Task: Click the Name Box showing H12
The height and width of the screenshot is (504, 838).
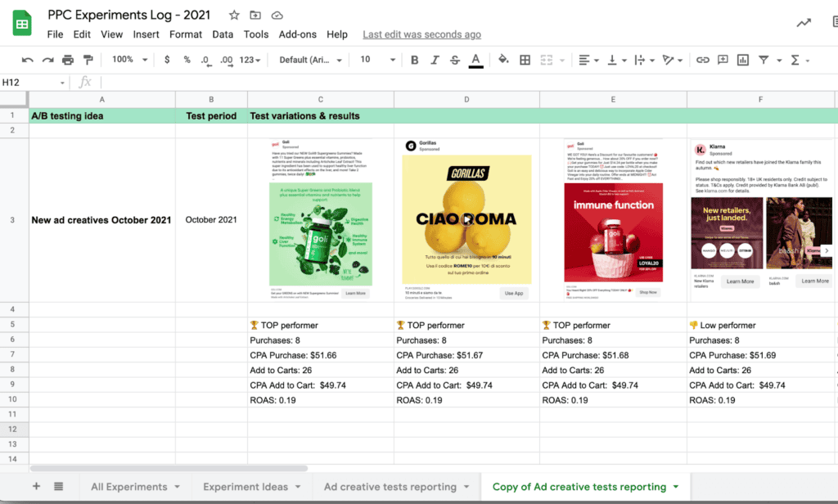Action: pos(33,83)
